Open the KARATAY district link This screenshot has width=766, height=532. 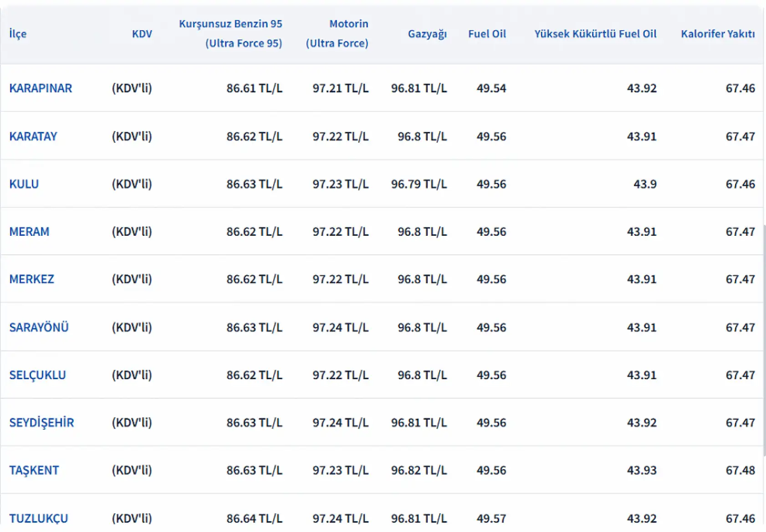[33, 137]
